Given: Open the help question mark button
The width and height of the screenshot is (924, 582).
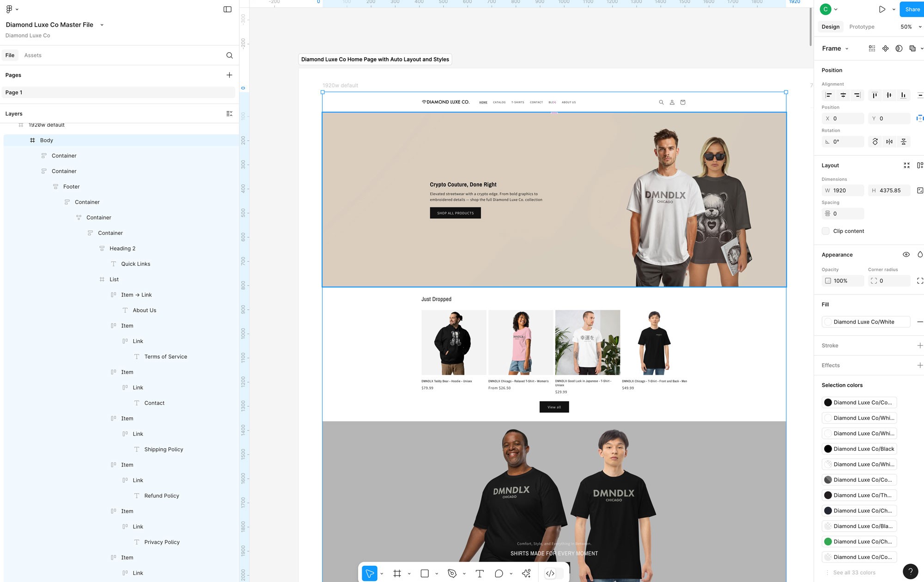Looking at the screenshot, I should (910, 571).
